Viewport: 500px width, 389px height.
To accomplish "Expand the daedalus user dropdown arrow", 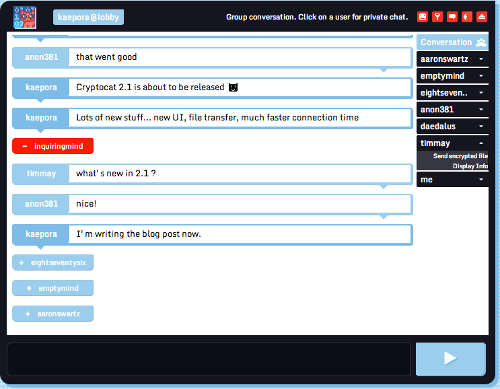I will [481, 126].
